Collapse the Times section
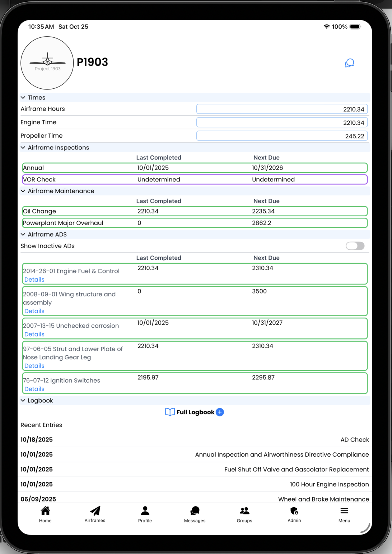Image resolution: width=392 pixels, height=554 pixels. [x=23, y=98]
